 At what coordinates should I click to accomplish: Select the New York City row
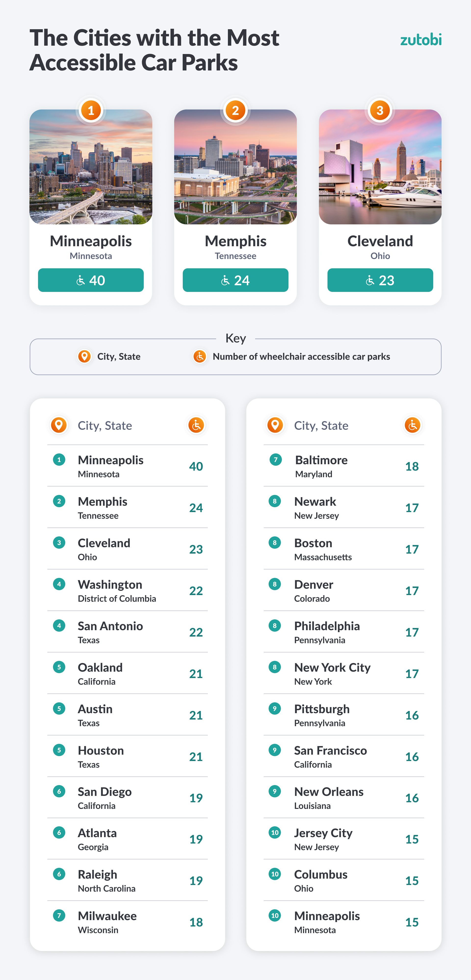click(344, 673)
